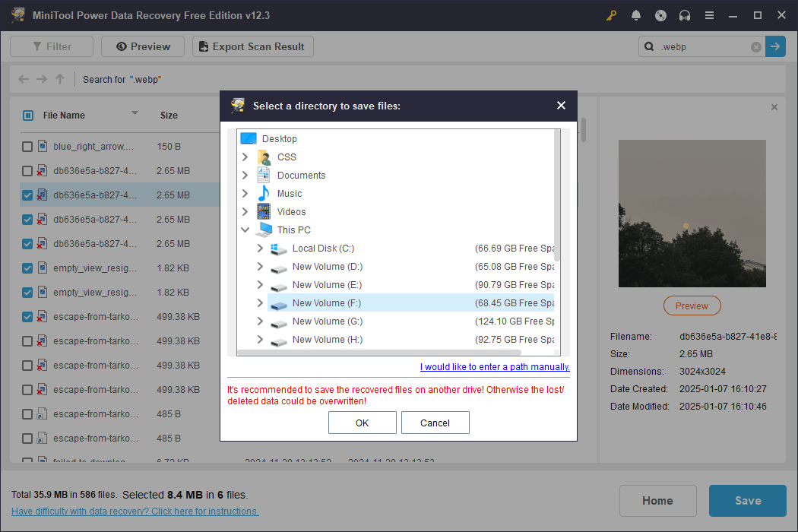
Task: Check the first db636e5a-b827 file checkbox
Action: click(x=27, y=171)
